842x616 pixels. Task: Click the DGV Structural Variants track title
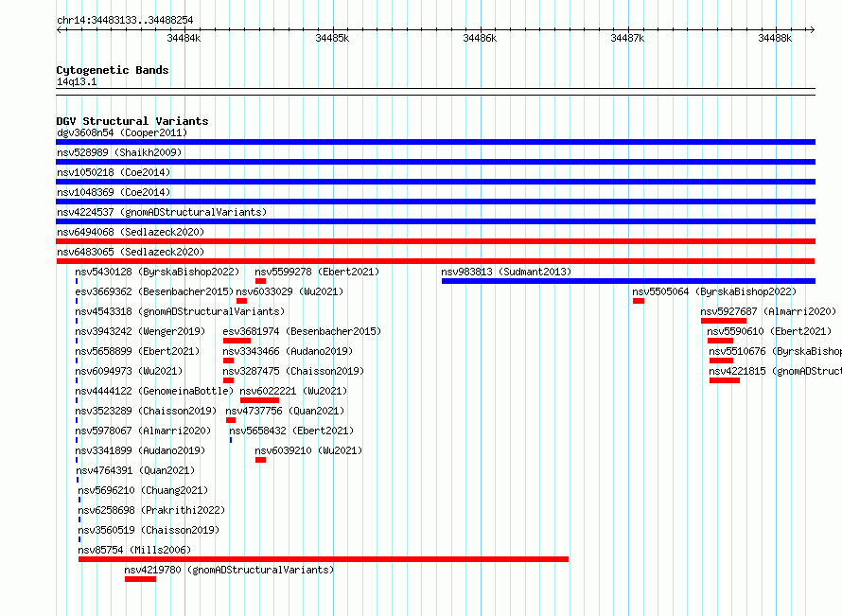coord(132,121)
